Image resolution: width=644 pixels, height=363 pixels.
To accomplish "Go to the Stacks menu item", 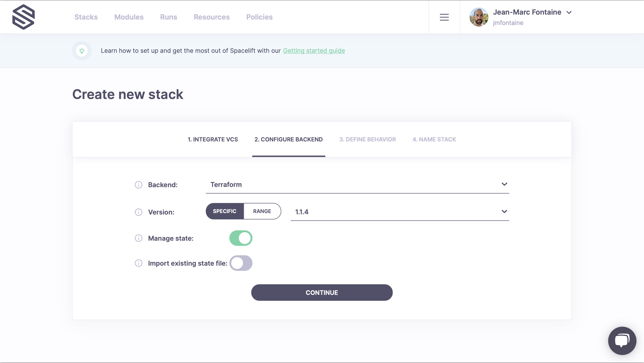I will 86,17.
